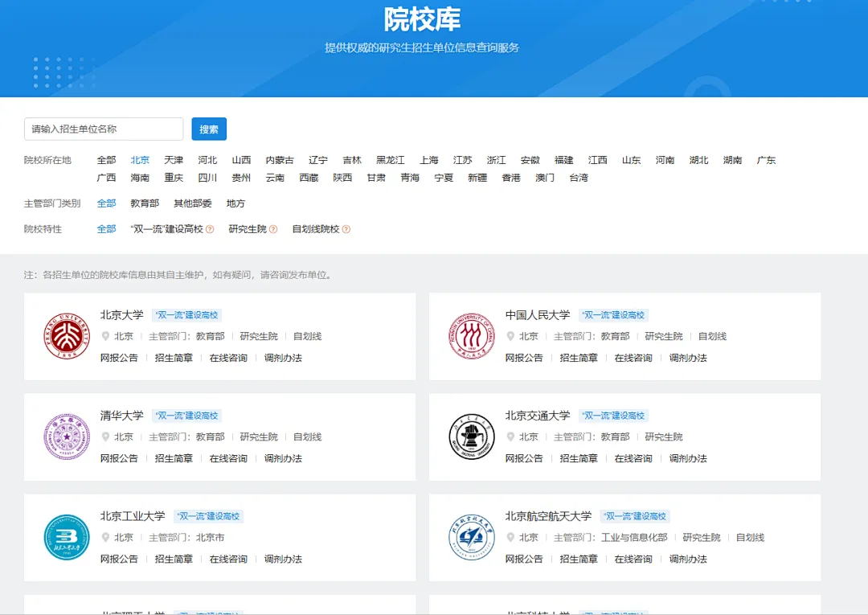Image resolution: width=868 pixels, height=615 pixels.
Task: Filter by 台湾 location
Action: click(579, 178)
